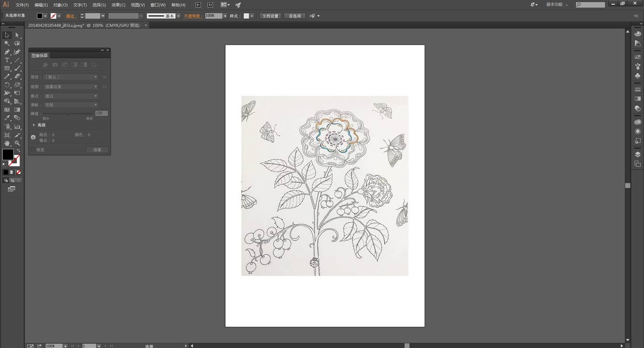The image size is (644, 348).
Task: Open the 基本功能 workspace dropdown
Action: click(x=556, y=5)
